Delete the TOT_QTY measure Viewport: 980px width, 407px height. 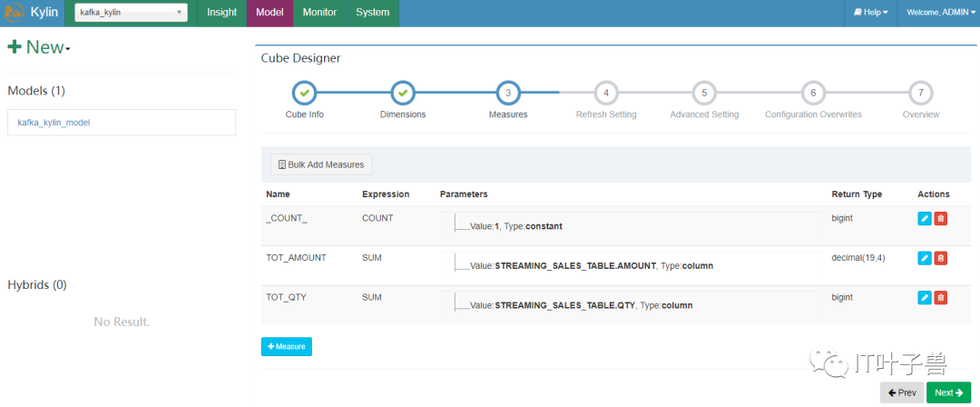940,297
